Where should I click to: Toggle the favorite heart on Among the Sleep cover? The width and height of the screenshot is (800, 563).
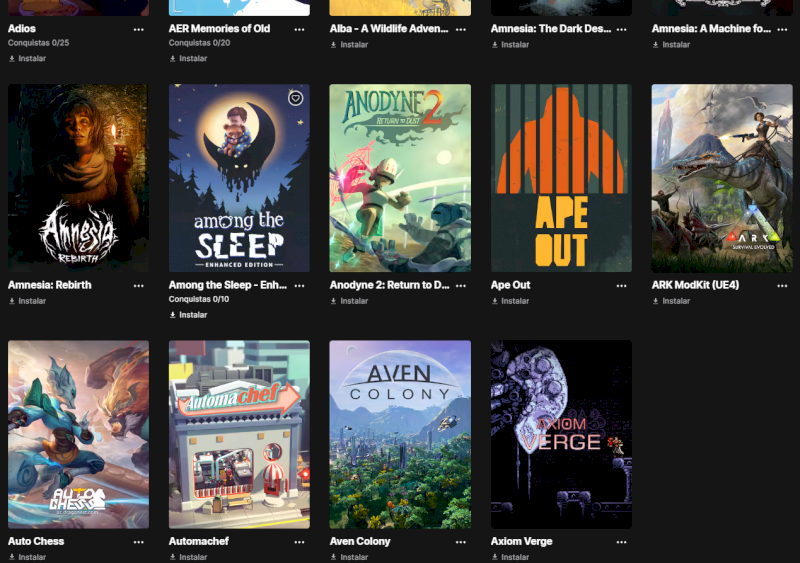pos(295,98)
